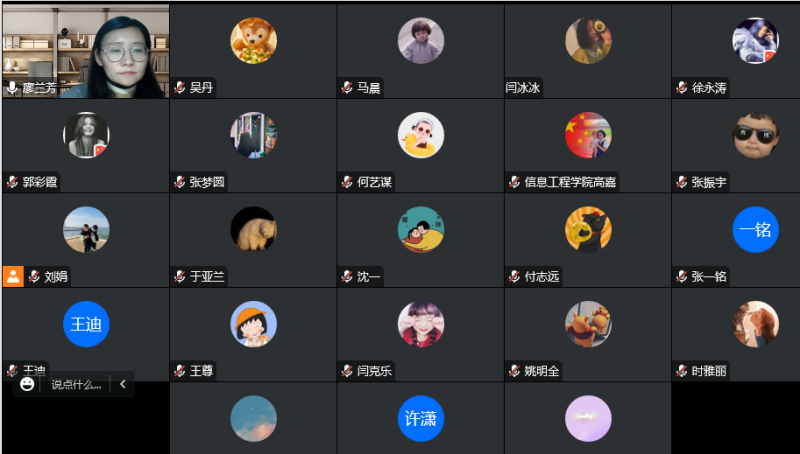Image resolution: width=800 pixels, height=454 pixels.
Task: Click the 一铭 blue avatar of 张一铭
Action: coord(756,230)
